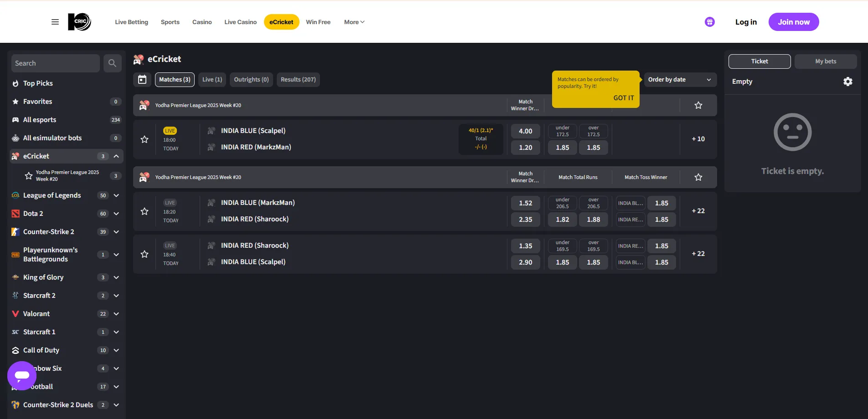Switch to My bets tab
The image size is (868, 419).
pyautogui.click(x=826, y=61)
